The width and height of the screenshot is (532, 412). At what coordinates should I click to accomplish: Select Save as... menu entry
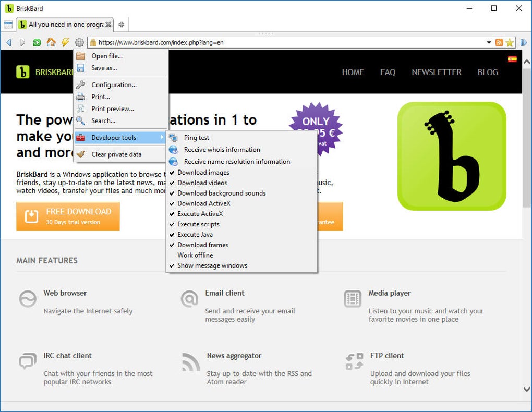(121, 68)
